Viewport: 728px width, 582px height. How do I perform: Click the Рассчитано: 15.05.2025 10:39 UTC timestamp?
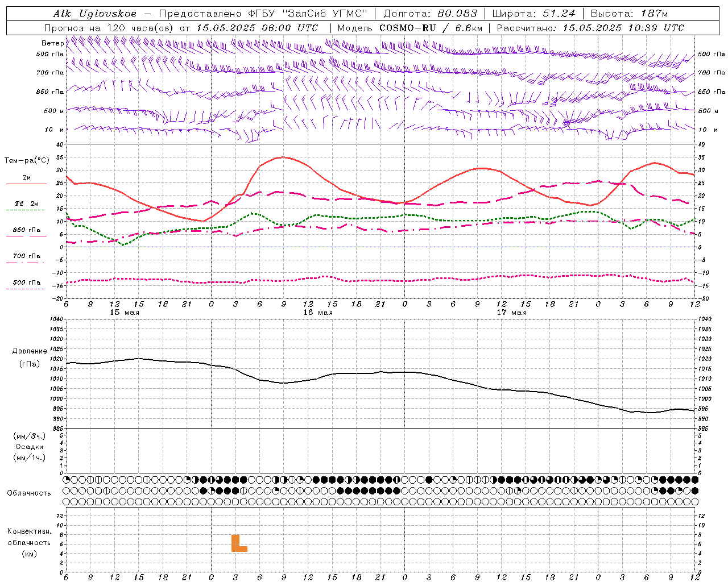(x=590, y=28)
